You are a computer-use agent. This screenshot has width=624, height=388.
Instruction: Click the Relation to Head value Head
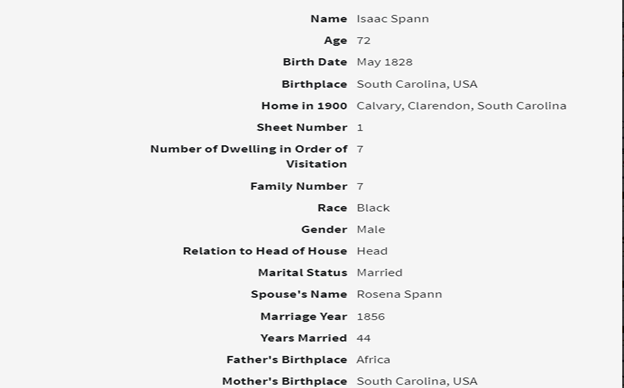372,251
